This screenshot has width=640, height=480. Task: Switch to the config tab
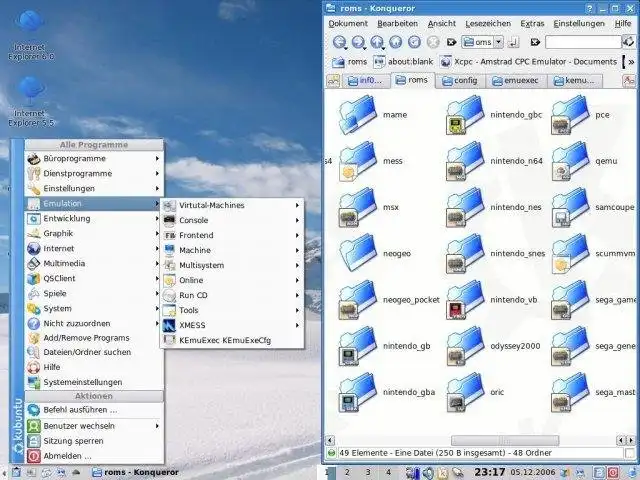pyautogui.click(x=460, y=81)
